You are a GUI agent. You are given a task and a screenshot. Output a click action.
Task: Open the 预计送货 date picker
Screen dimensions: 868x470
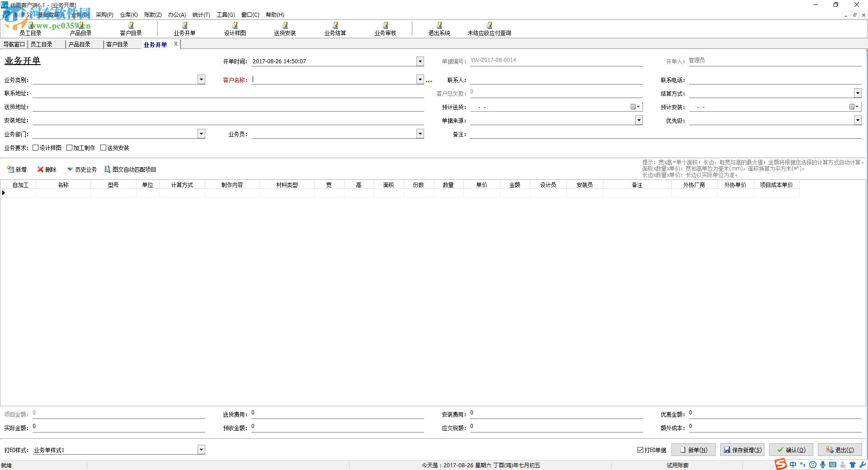pos(635,107)
